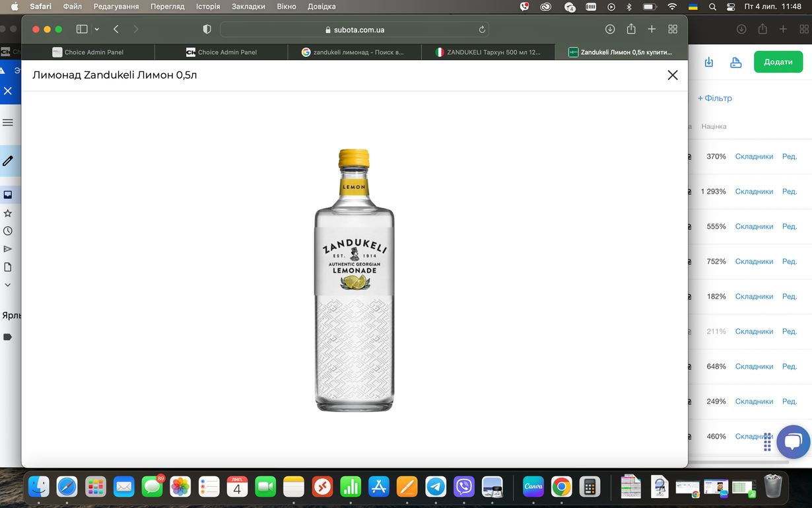Click the print icon beside Додати
The image size is (812, 508).
click(736, 62)
